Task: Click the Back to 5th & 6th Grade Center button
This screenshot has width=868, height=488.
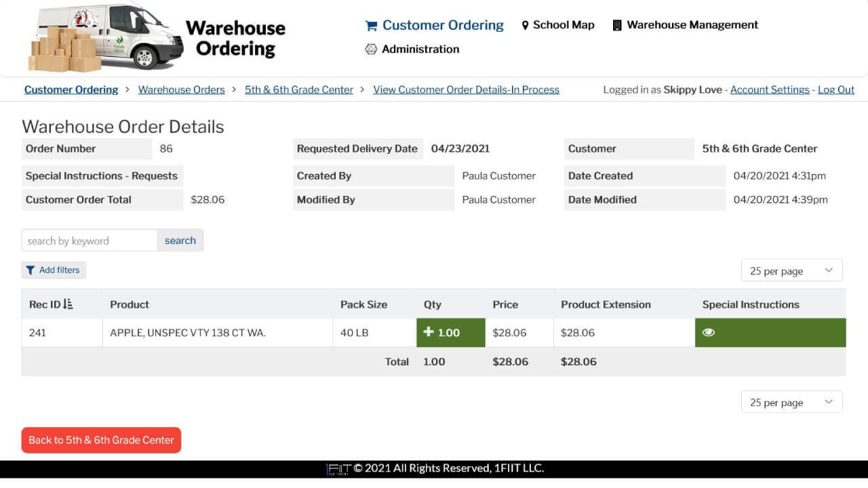Action: click(100, 440)
